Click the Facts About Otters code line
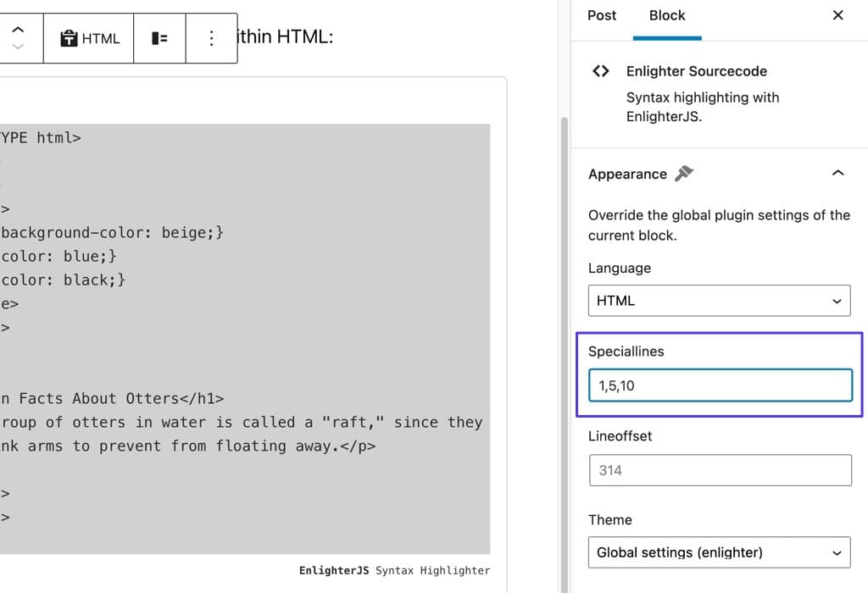This screenshot has width=868, height=593. click(112, 398)
